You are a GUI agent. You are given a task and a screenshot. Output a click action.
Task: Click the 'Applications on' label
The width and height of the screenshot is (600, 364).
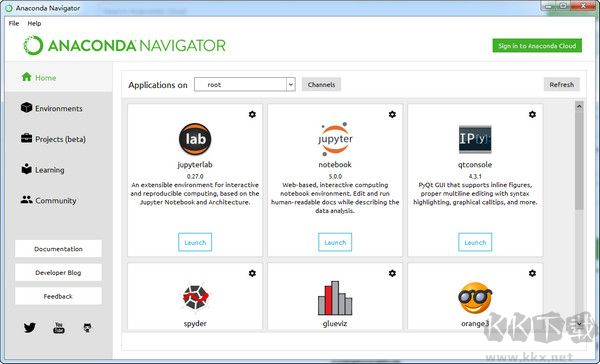[x=158, y=85]
